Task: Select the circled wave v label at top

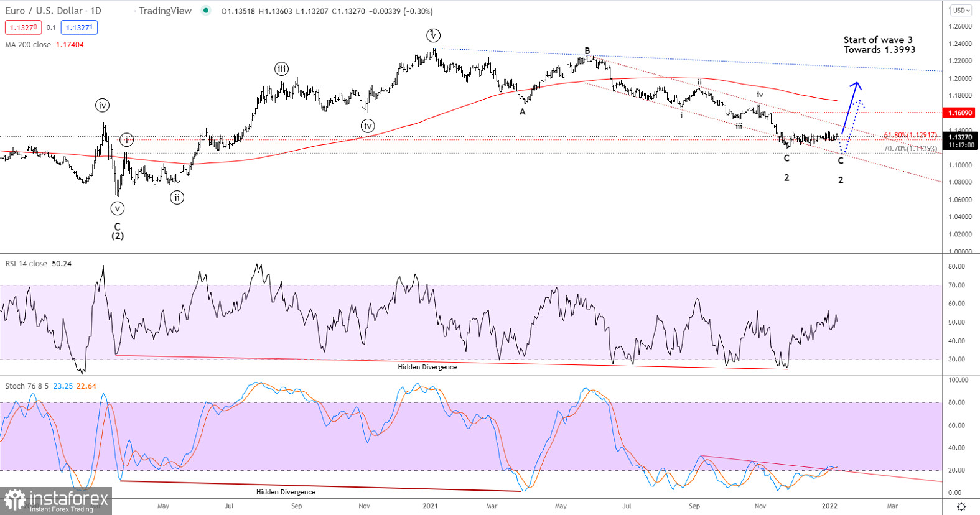Action: coord(433,35)
